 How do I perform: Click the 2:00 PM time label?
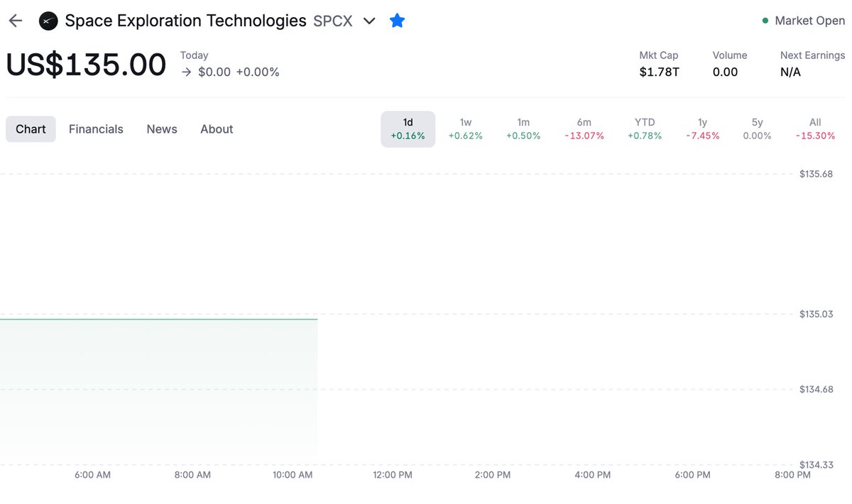pyautogui.click(x=493, y=475)
